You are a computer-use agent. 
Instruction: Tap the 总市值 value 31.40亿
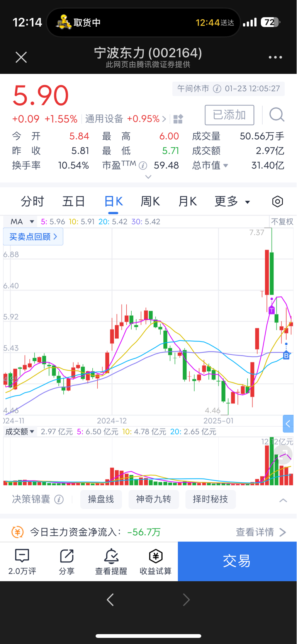(x=268, y=166)
